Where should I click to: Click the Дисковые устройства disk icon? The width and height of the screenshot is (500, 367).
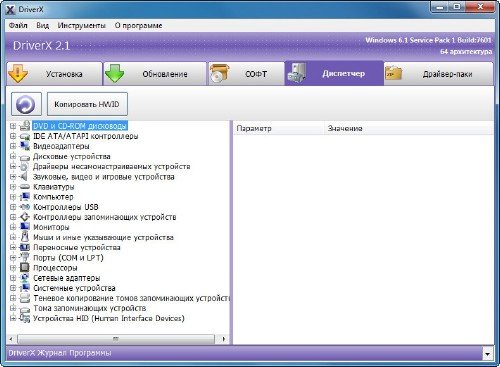pos(25,157)
